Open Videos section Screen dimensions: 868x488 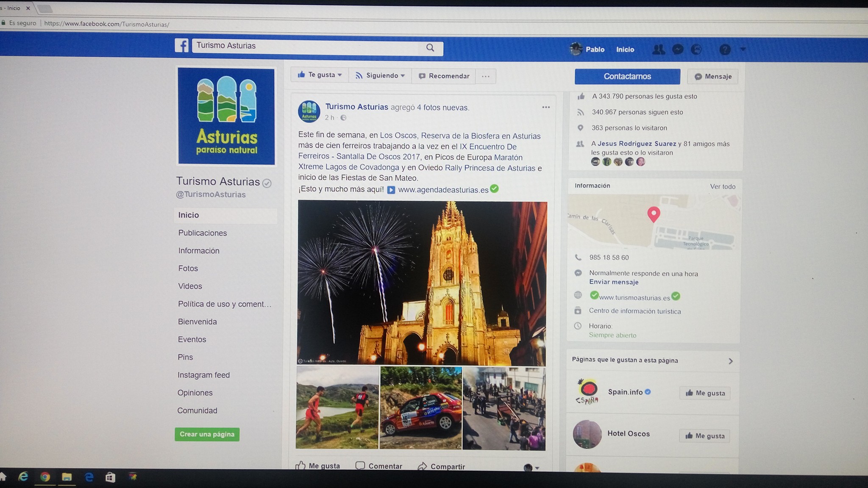click(190, 286)
